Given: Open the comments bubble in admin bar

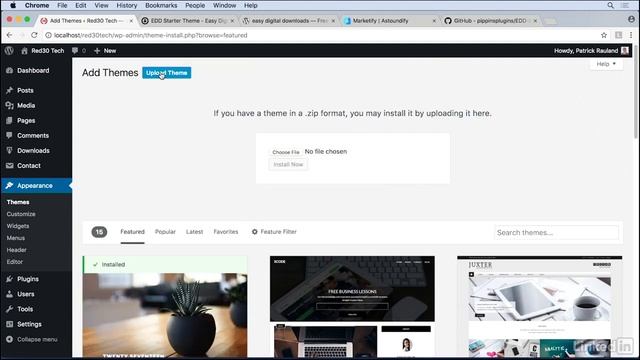Looking at the screenshot, I should point(75,51).
